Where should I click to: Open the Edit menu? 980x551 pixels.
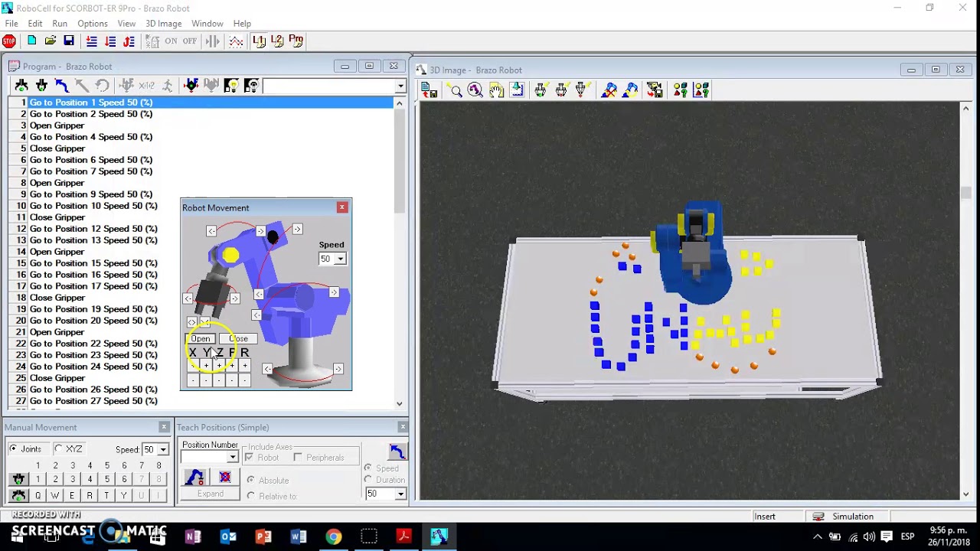point(35,24)
